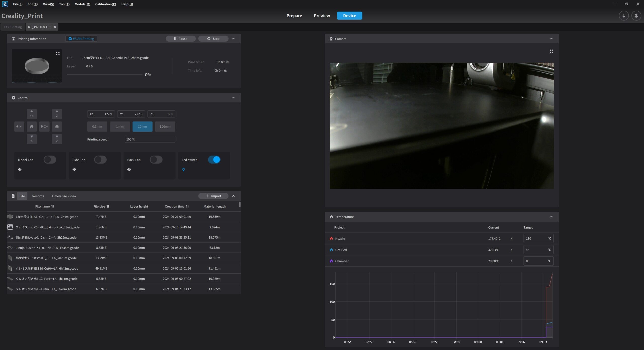Click the Import button
The height and width of the screenshot is (350, 644).
[x=213, y=196]
